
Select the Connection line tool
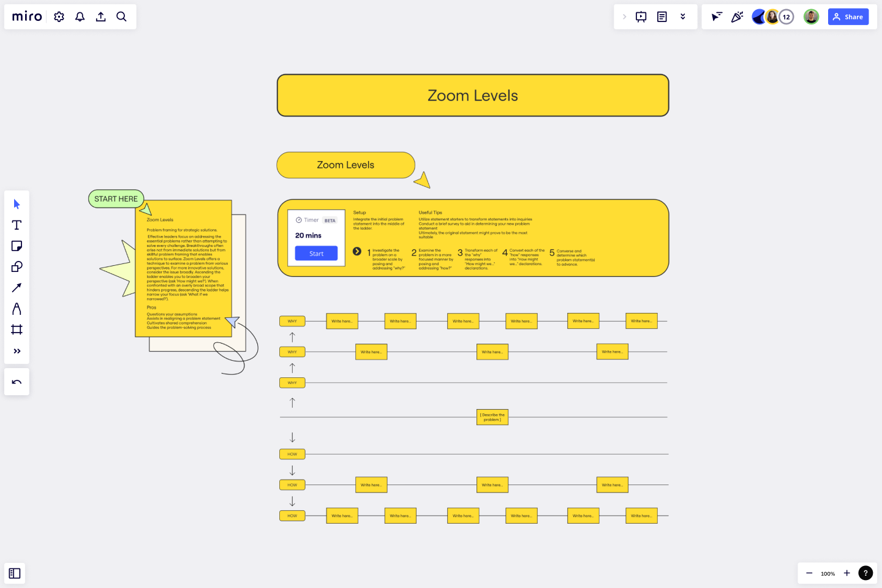[17, 287]
